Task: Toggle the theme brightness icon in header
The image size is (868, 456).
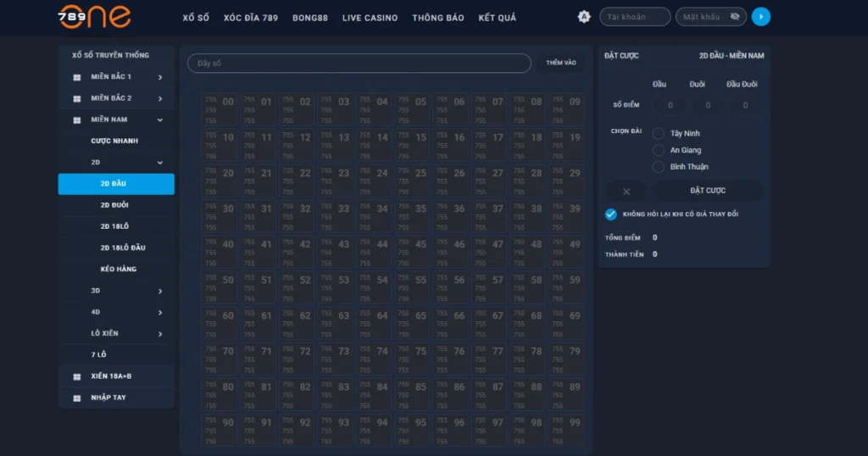Action: pos(584,17)
